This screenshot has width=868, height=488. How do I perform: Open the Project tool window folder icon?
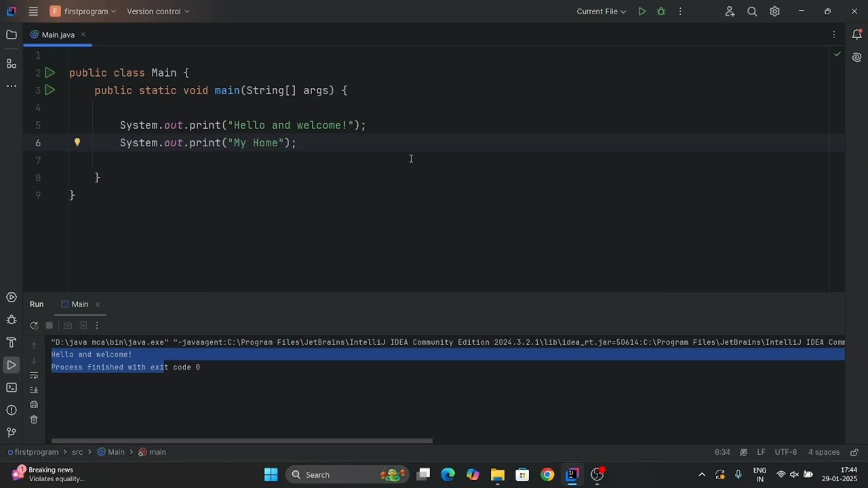12,35
